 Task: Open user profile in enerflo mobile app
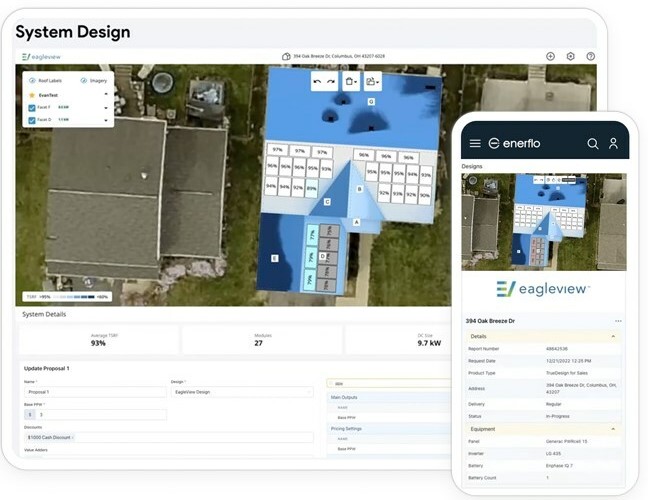[x=613, y=143]
